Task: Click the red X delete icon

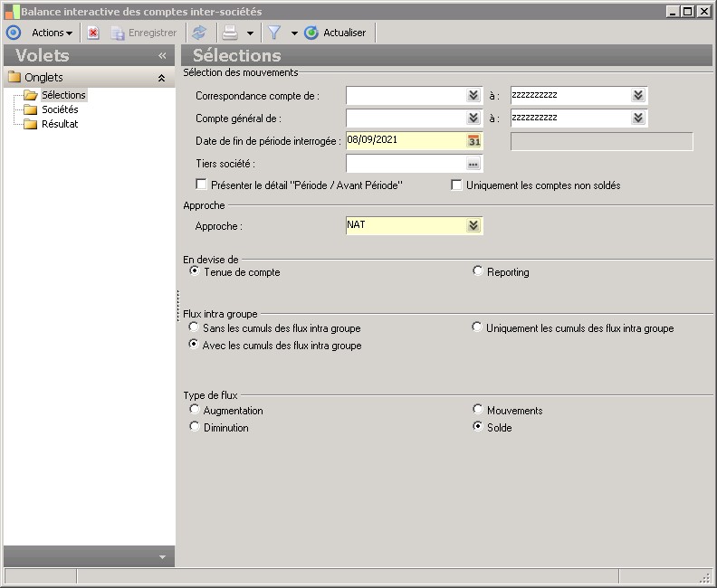Action: point(93,33)
